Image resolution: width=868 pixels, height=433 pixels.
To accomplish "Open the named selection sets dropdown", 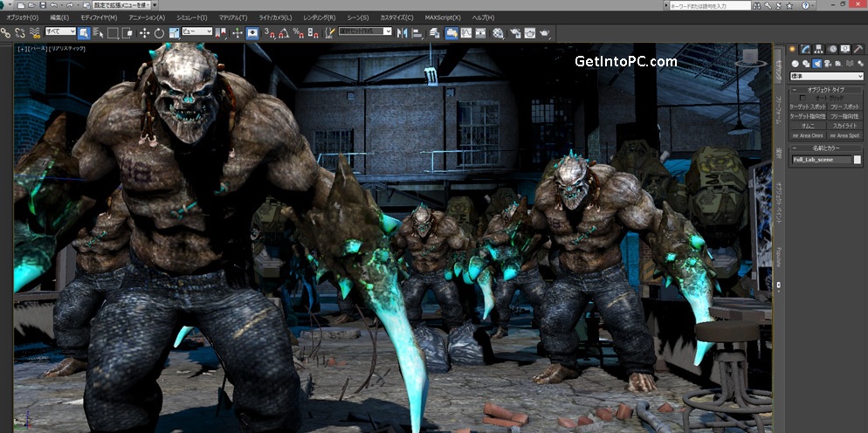I will click(x=365, y=31).
